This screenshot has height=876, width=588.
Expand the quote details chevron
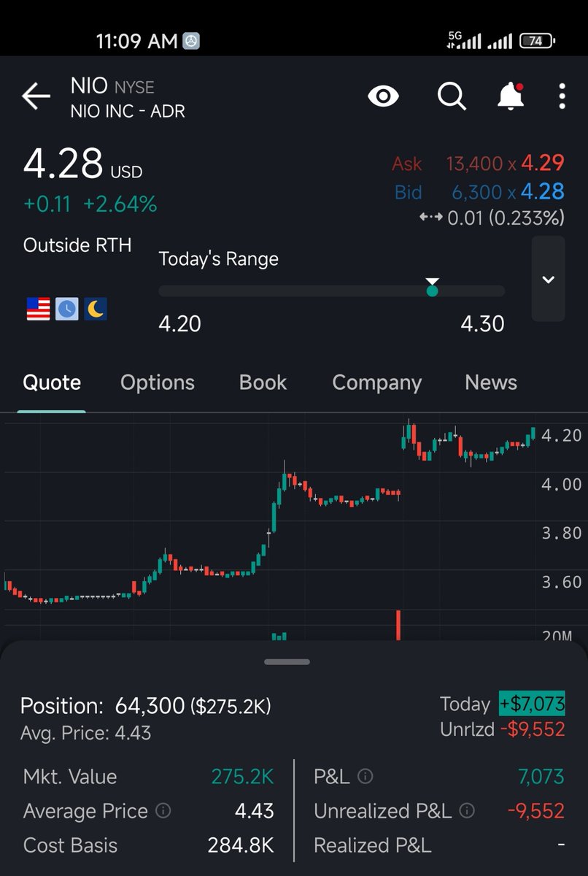[x=549, y=279]
